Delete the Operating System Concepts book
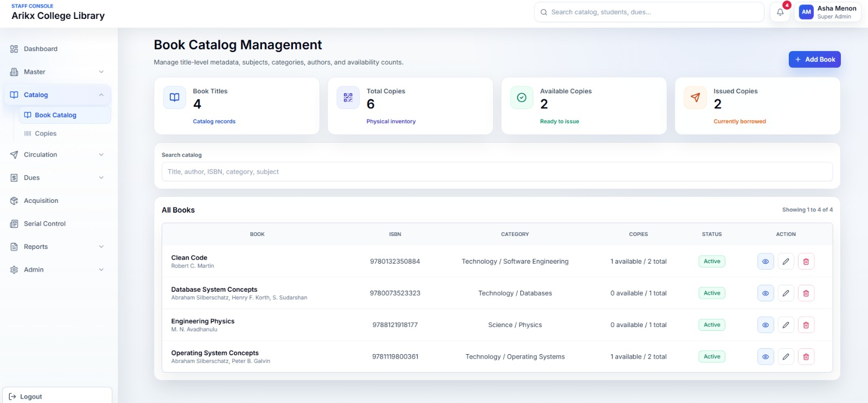This screenshot has width=868, height=403. click(806, 357)
